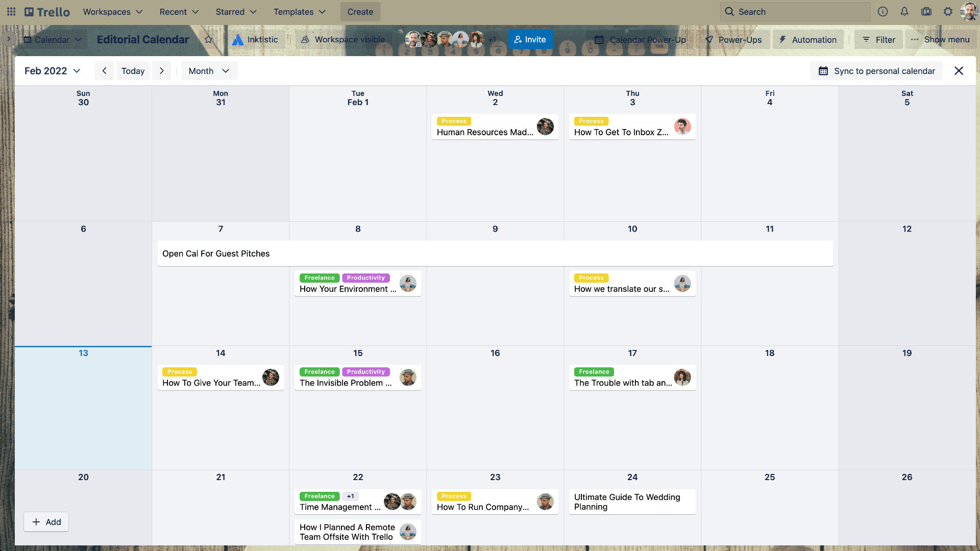Open the Filter panel
Viewport: 980px width, 551px height.
coord(878,39)
